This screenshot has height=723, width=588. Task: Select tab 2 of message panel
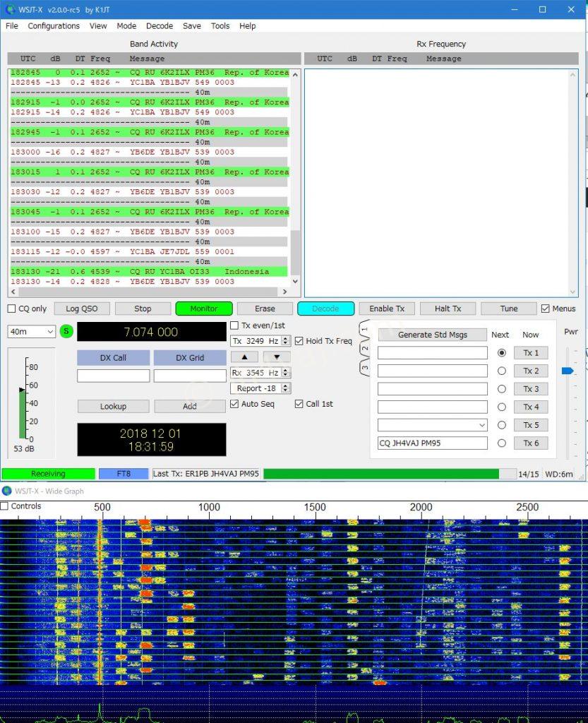click(364, 349)
